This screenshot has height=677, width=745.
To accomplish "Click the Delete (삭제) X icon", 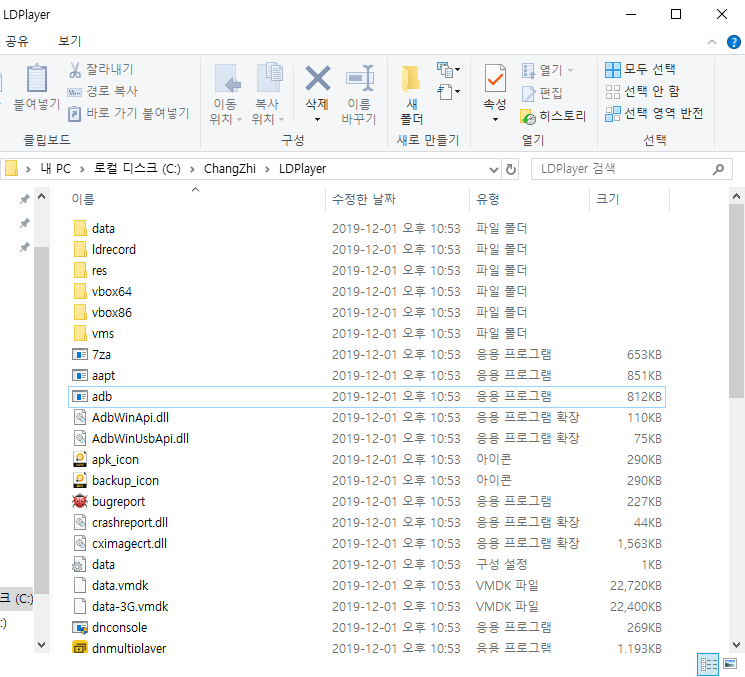I will (317, 78).
